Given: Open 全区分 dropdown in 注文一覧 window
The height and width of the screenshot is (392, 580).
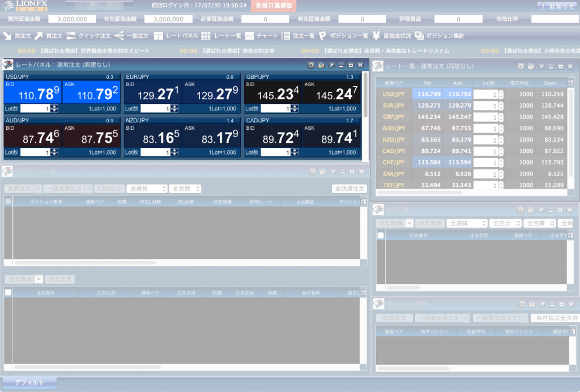Looking at the screenshot, I should [x=506, y=223].
